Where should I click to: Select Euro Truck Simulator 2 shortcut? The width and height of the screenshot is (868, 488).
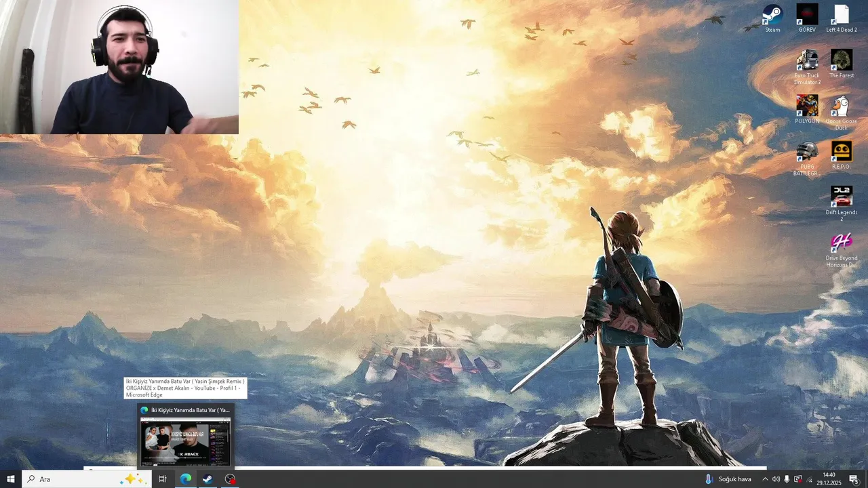tap(807, 66)
